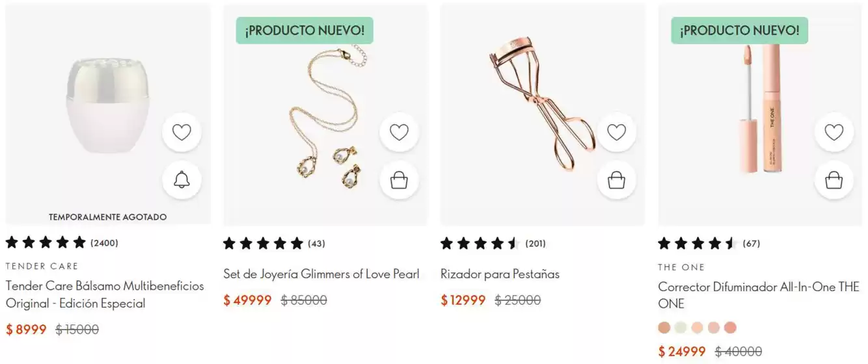Add the jewelry set to shopping bag

pyautogui.click(x=399, y=180)
